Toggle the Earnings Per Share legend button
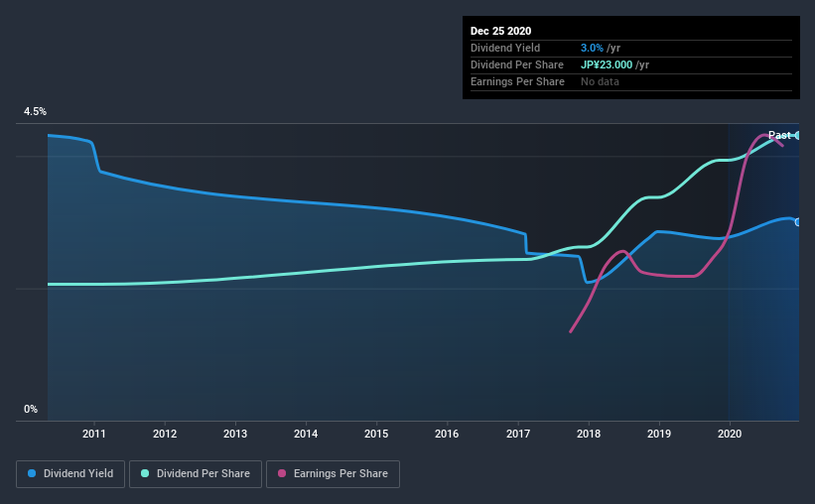This screenshot has height=504, width=815. (333, 474)
